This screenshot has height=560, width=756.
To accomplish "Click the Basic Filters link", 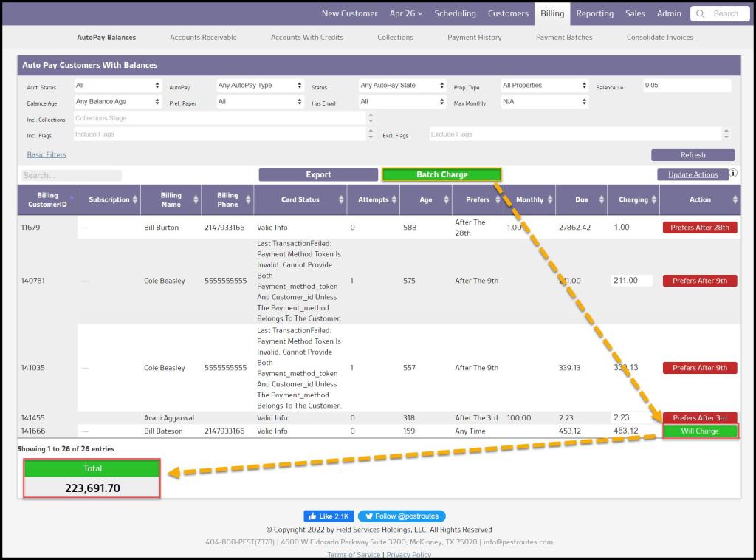I will [x=47, y=155].
